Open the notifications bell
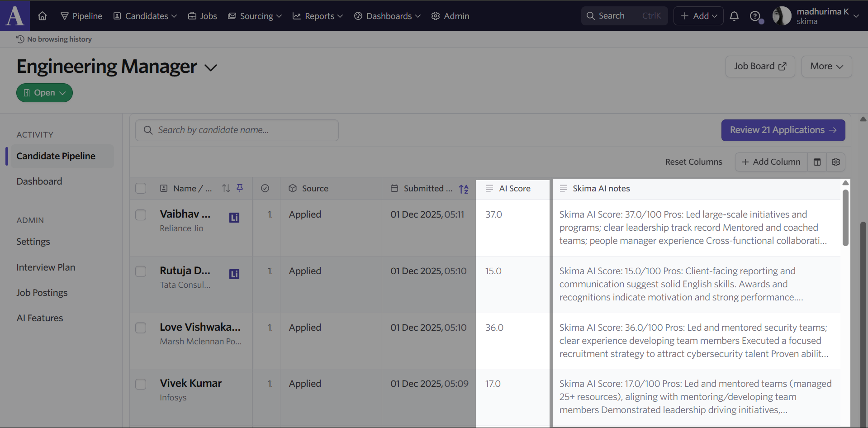 [734, 16]
